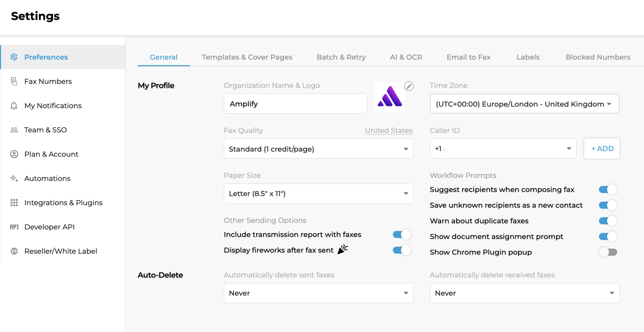This screenshot has height=332, width=644.
Task: Enable the Show Chrome Plugin popup toggle
Action: pos(608,252)
